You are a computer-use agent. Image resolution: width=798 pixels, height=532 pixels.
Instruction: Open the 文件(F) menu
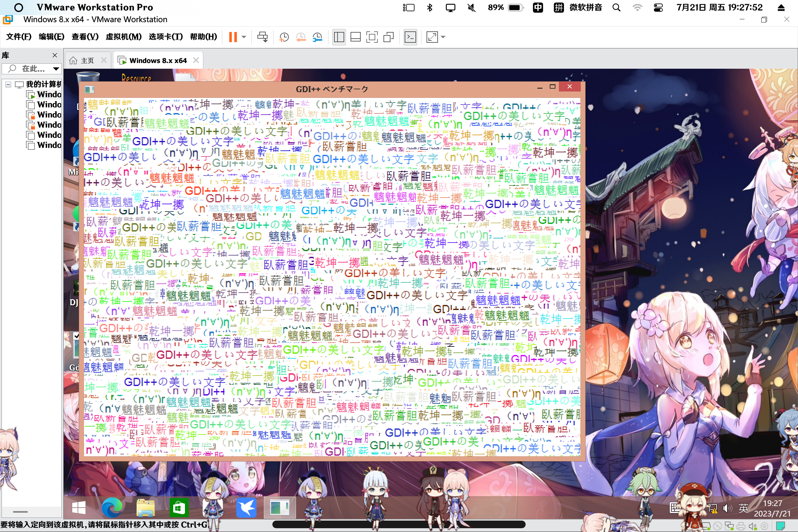coord(19,37)
